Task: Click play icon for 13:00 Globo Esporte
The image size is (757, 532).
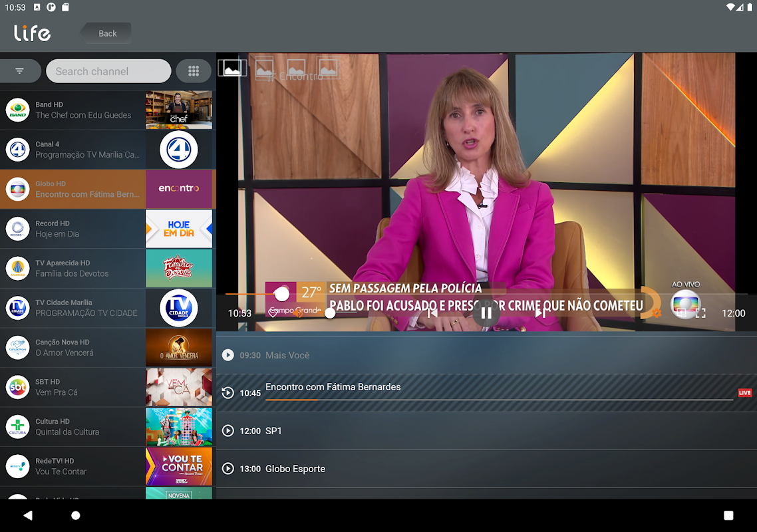Action: 228,468
